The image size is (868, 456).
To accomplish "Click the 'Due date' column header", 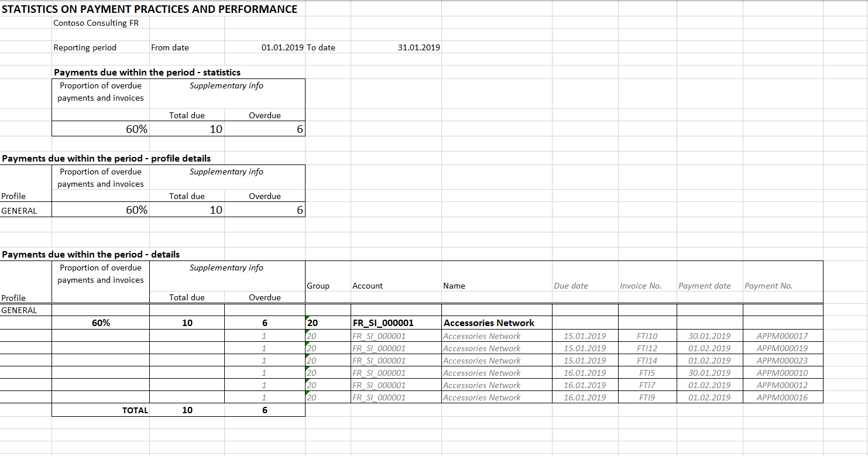I will (571, 286).
